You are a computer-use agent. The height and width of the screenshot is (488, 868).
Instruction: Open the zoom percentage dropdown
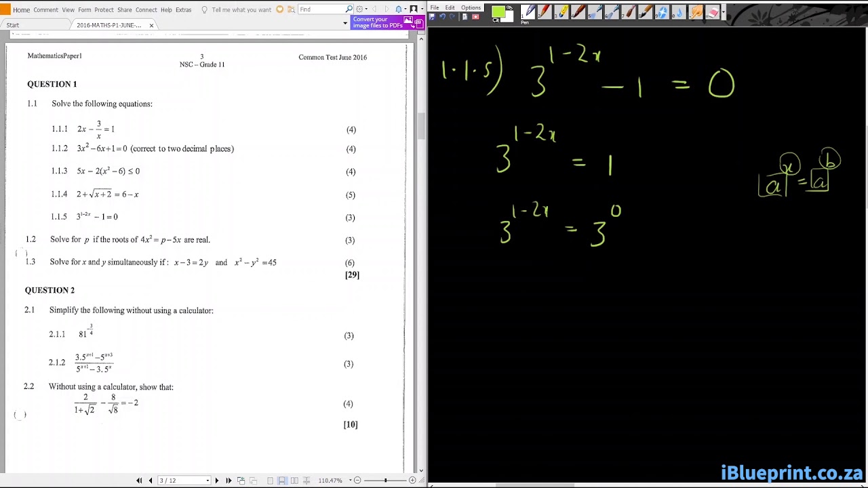point(349,481)
